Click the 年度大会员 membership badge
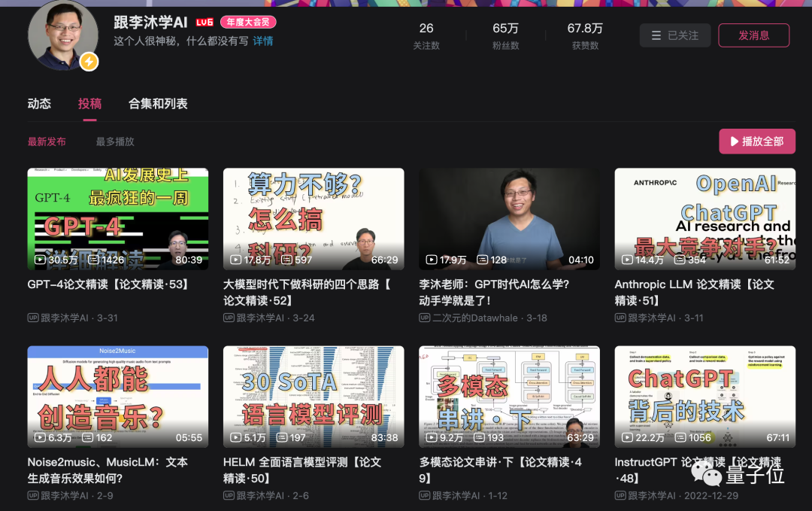Image resolution: width=812 pixels, height=511 pixels. tap(248, 23)
